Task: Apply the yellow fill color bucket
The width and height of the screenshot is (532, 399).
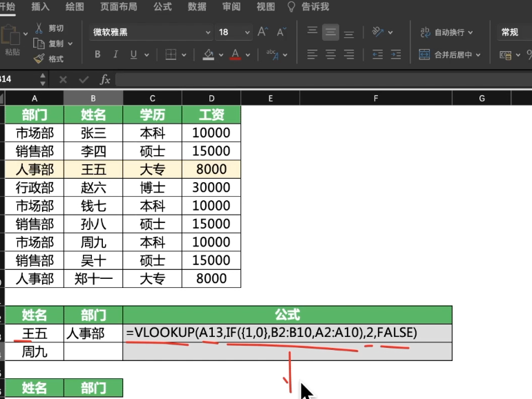Action: [208, 55]
